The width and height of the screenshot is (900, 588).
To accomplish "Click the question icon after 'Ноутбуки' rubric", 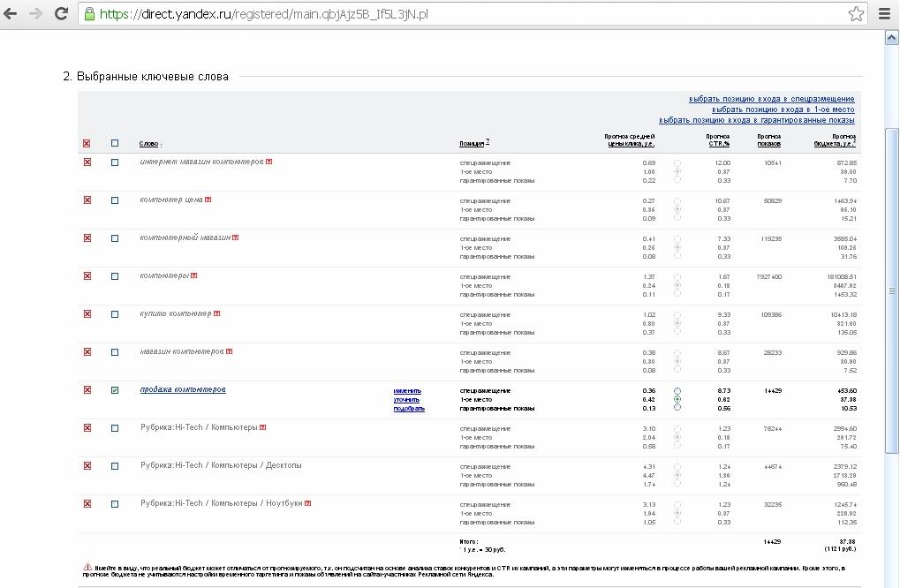I will [307, 503].
